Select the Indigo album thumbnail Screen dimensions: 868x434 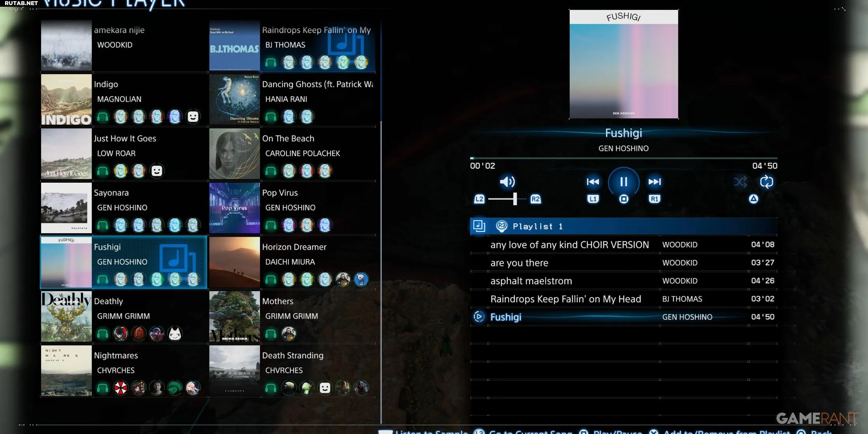click(x=66, y=100)
